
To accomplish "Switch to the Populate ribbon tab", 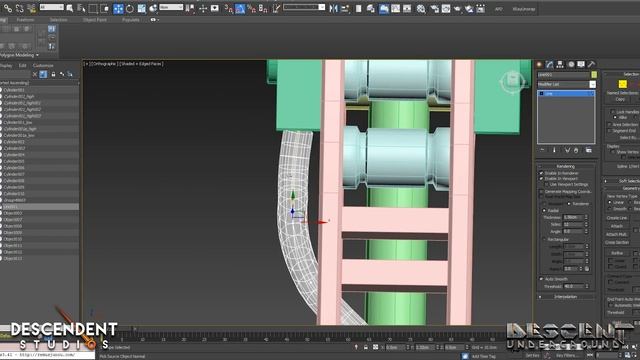I will (131, 20).
